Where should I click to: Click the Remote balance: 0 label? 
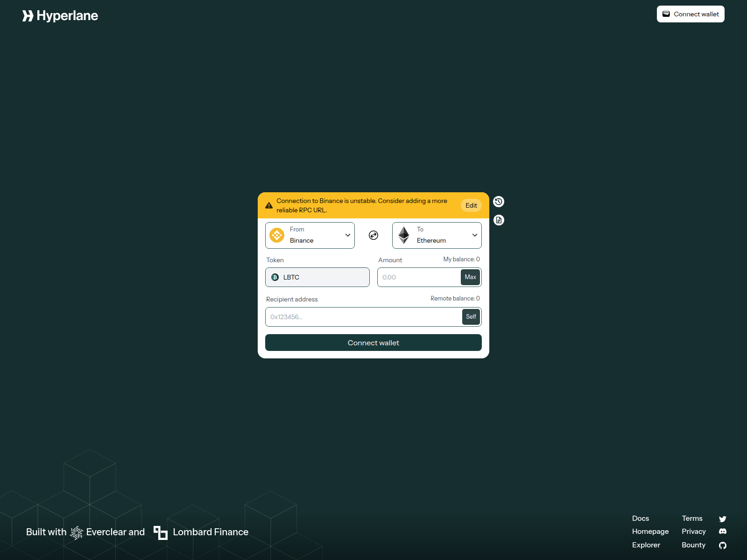click(x=455, y=298)
